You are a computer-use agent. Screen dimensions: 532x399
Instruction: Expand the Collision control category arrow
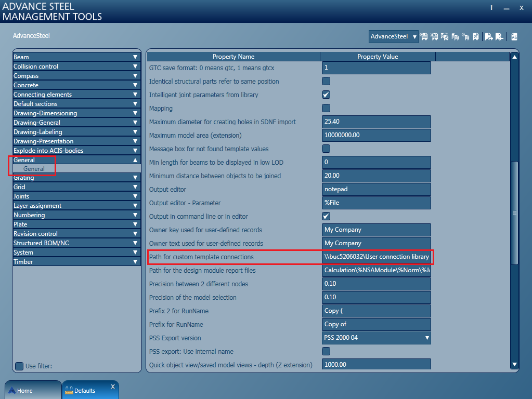coord(135,66)
